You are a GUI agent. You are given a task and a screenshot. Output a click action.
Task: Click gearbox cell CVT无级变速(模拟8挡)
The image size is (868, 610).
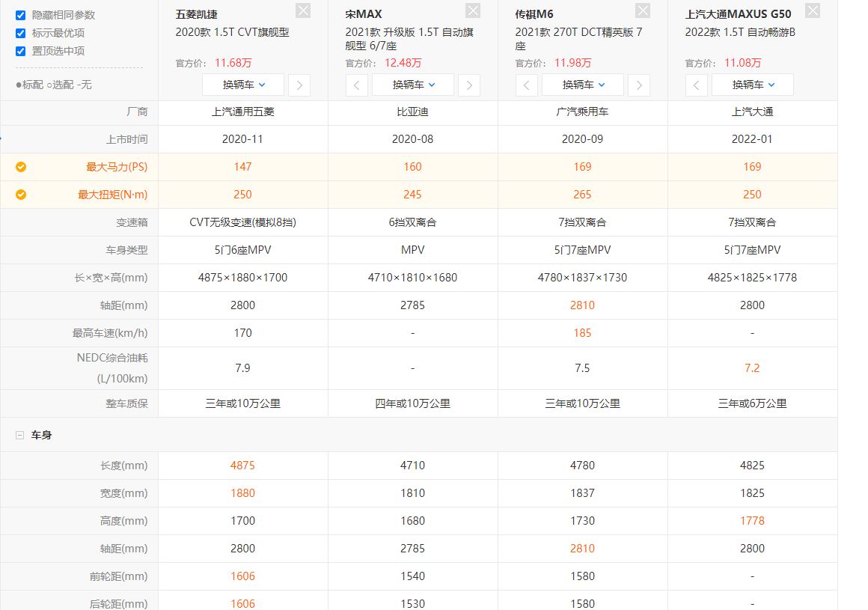click(243, 222)
